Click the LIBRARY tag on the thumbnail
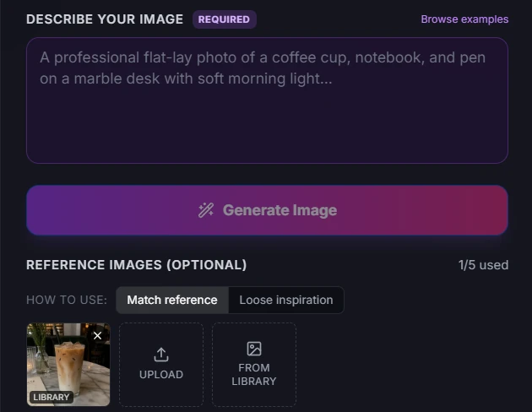Viewport: 532px width, 412px height. pos(52,397)
